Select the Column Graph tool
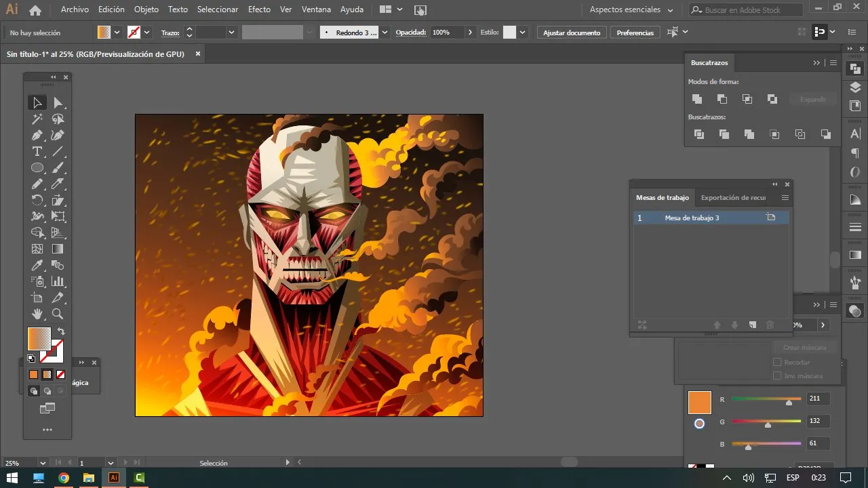Image resolution: width=868 pixels, height=488 pixels. pos(58,282)
